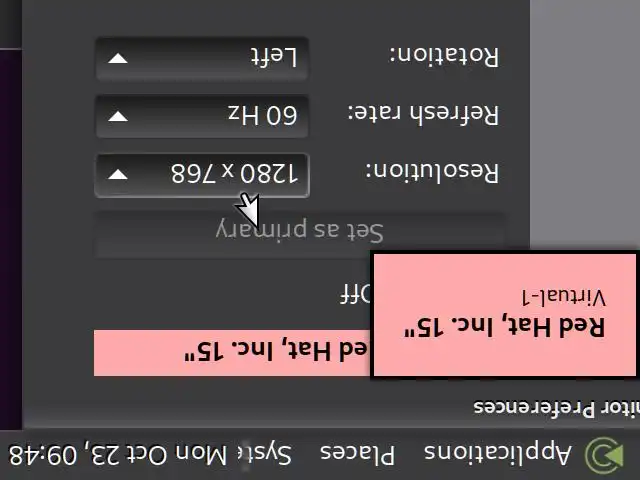Select the Off option for the monitor
The width and height of the screenshot is (640, 480).
pos(355,294)
